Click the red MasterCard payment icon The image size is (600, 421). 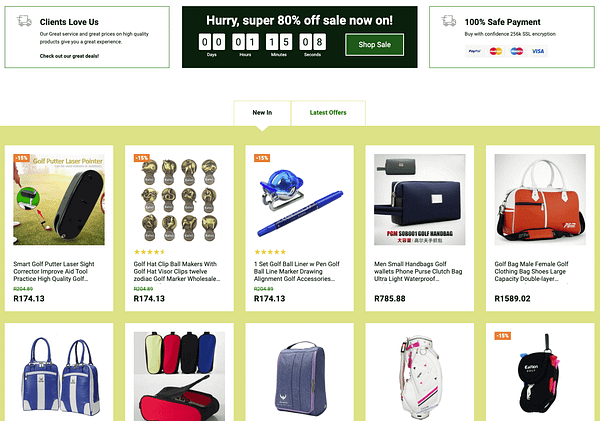[x=496, y=51]
